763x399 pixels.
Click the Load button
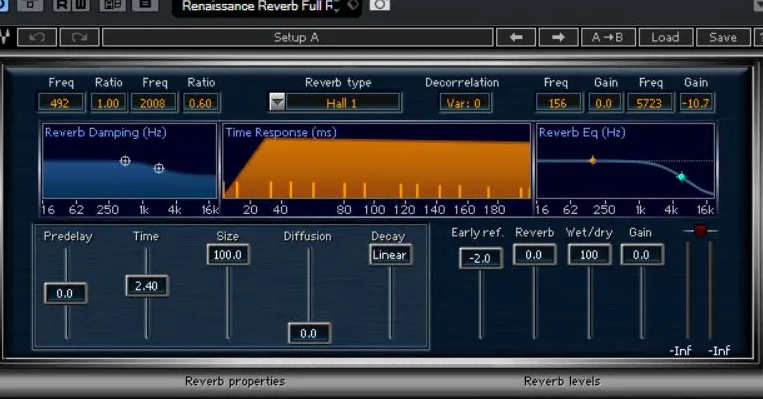[x=665, y=37]
